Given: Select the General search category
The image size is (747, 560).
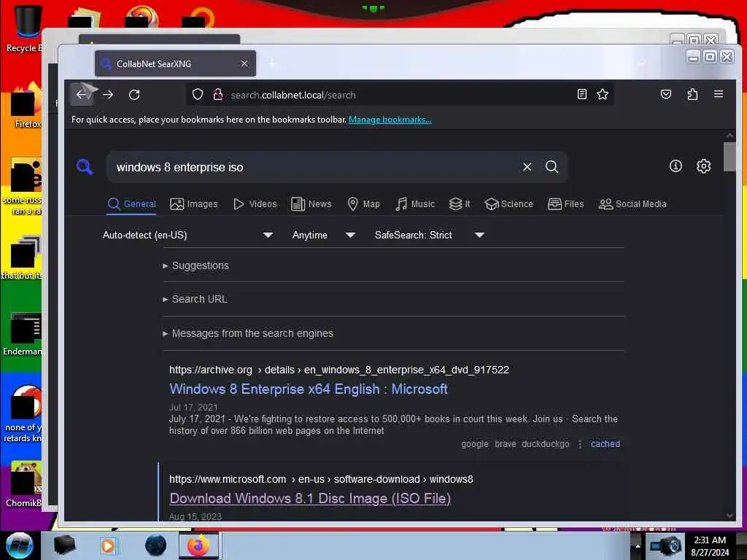Looking at the screenshot, I should (x=132, y=204).
